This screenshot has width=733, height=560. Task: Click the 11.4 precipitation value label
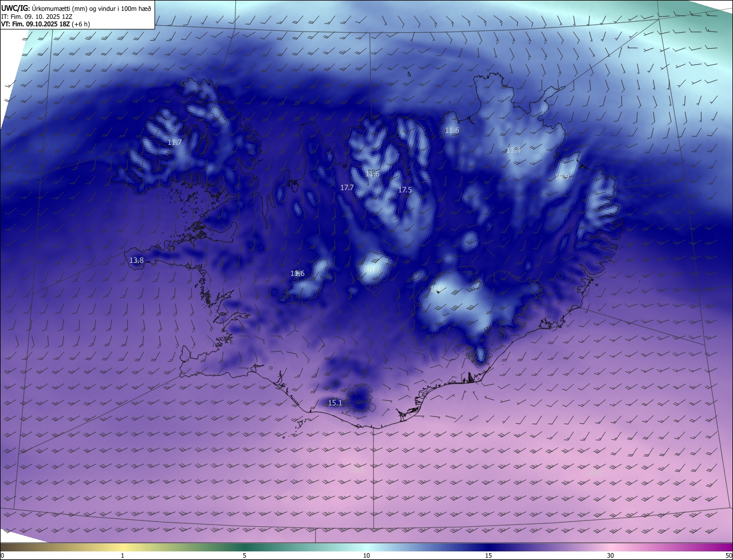[513, 151]
